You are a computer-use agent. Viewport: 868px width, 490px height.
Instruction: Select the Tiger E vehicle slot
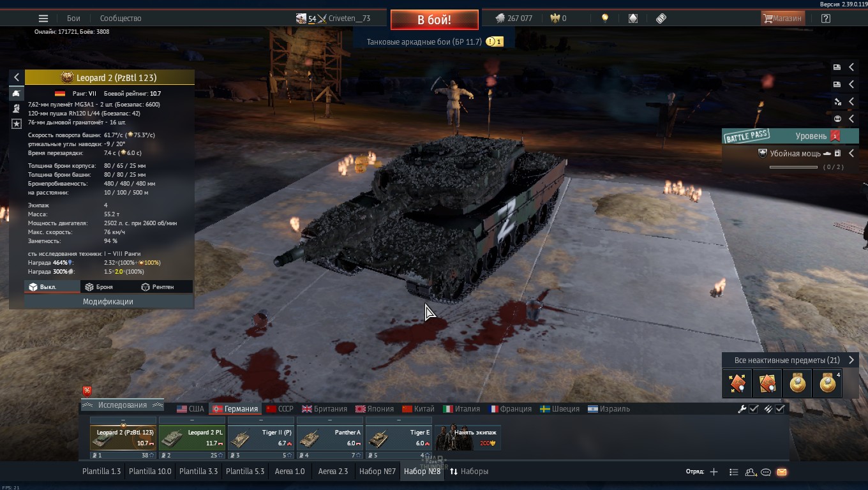399,438
